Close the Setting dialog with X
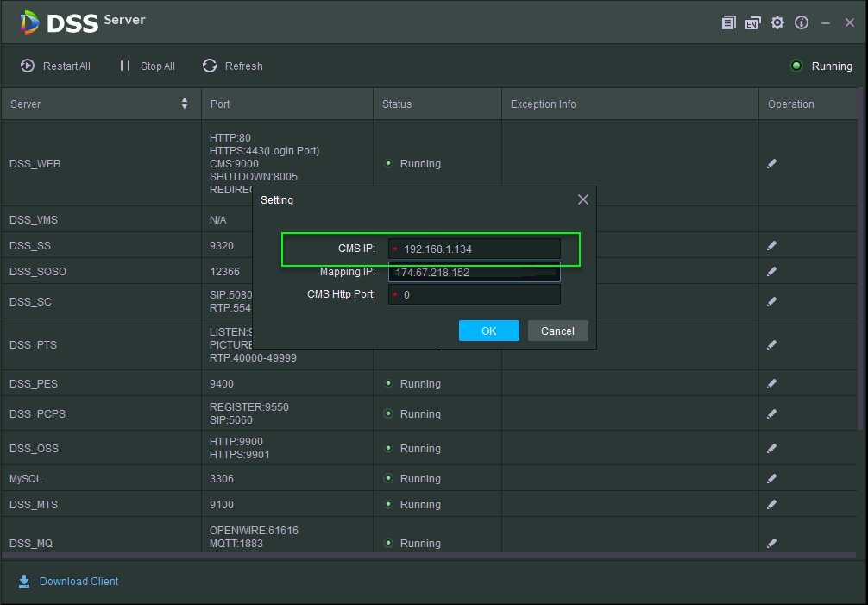The image size is (868, 605). tap(583, 199)
